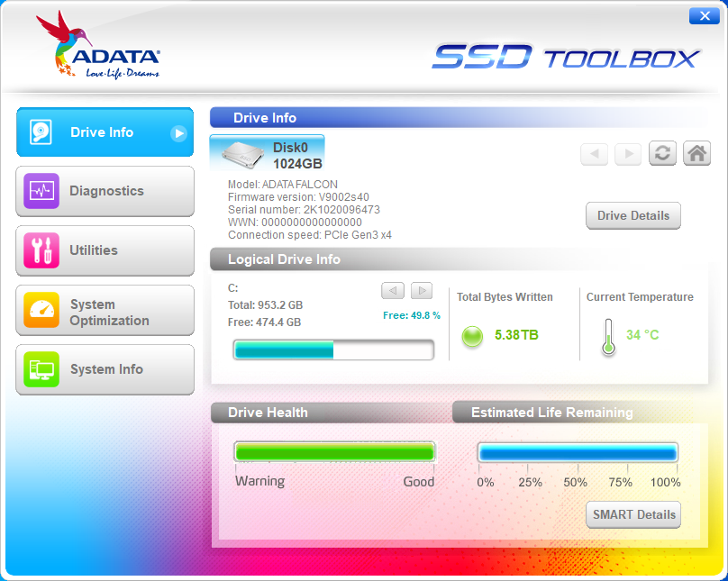Click the green System Info computer icon

[x=41, y=369]
